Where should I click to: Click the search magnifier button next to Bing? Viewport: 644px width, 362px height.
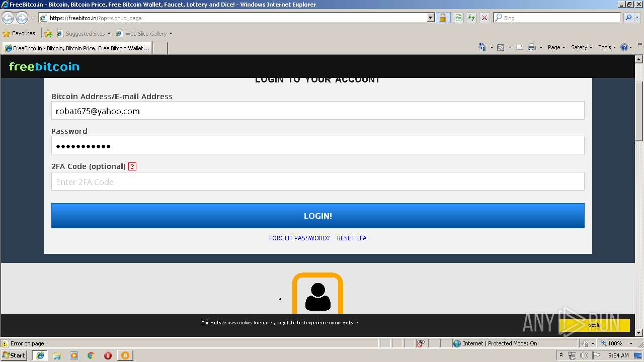pyautogui.click(x=628, y=18)
